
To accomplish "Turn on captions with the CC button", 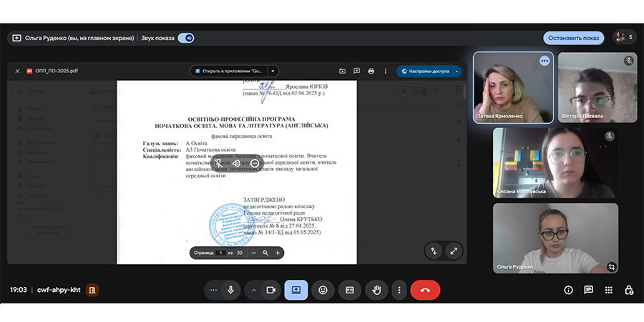I will tap(349, 290).
